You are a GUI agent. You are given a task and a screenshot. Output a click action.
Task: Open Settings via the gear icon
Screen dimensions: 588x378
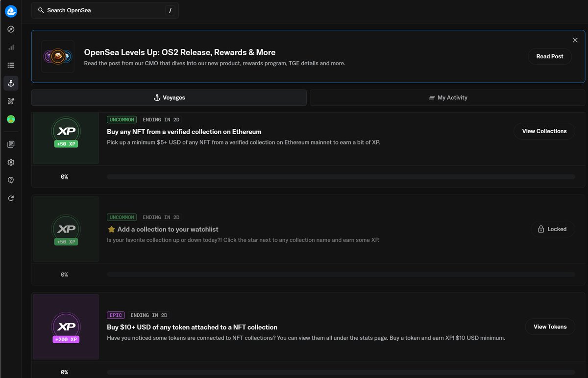(x=11, y=163)
